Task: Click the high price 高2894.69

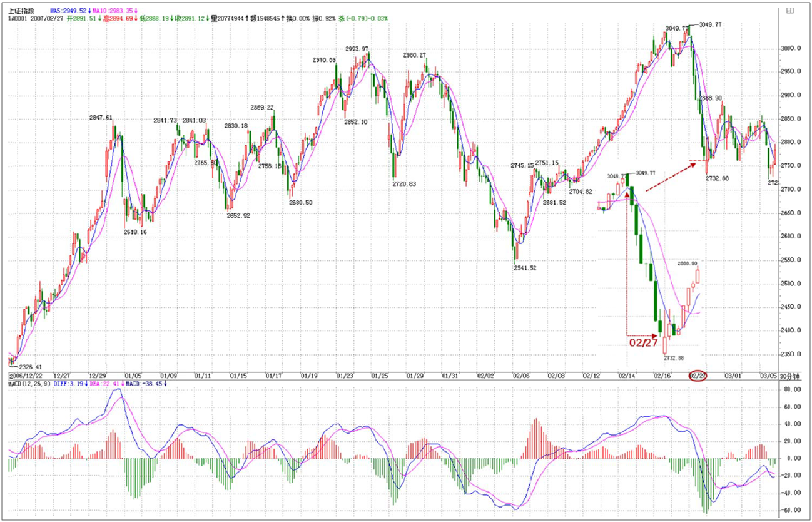Action: pos(121,19)
